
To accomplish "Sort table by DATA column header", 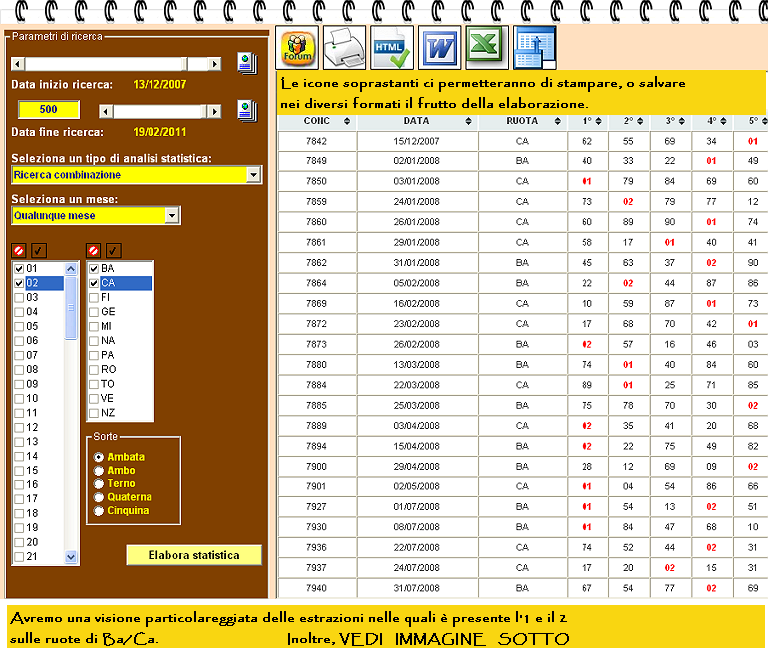I will (x=417, y=121).
